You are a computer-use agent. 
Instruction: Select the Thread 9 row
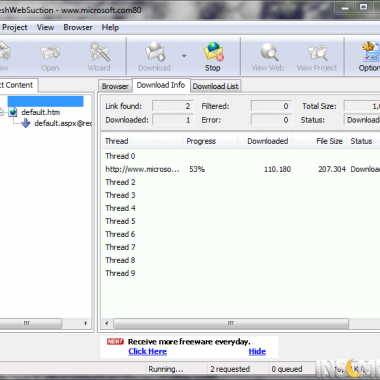[240, 273]
